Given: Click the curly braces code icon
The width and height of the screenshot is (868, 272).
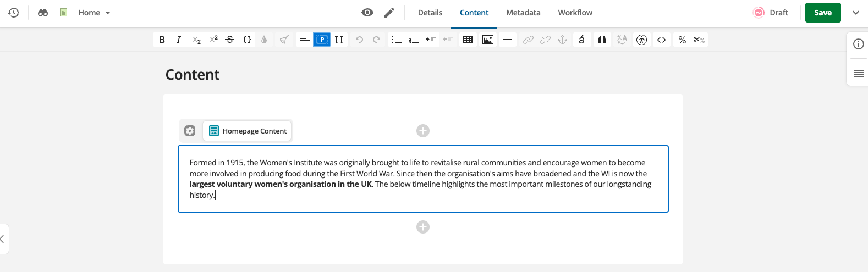Looking at the screenshot, I should point(247,40).
